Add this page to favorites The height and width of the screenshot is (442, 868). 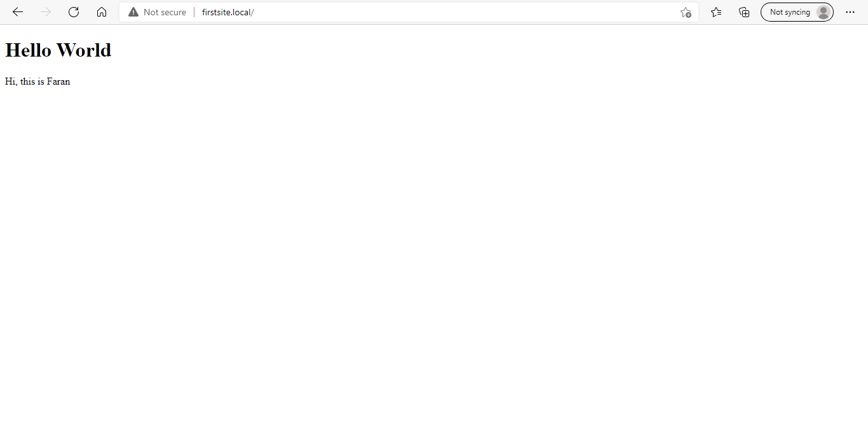tap(686, 12)
